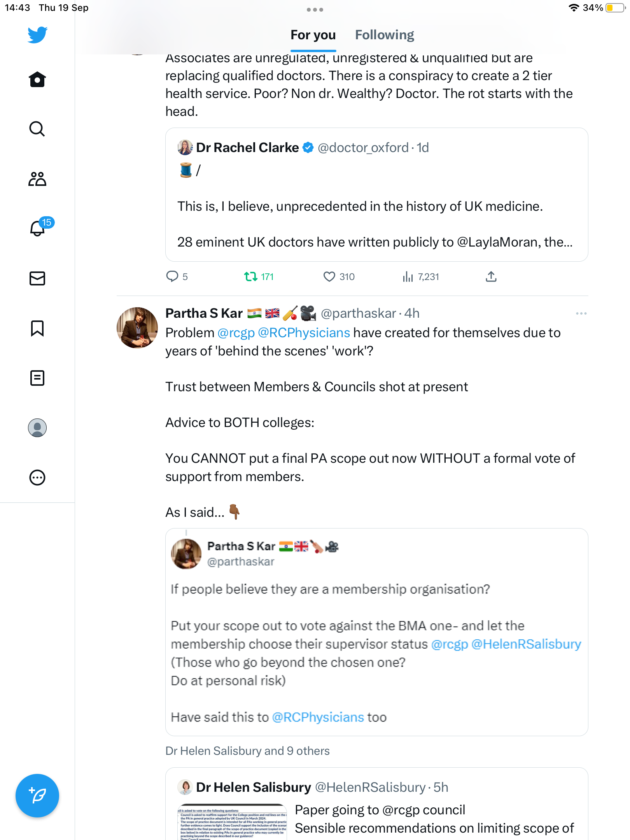Undo the repost with 171 reposts
Image resolution: width=630 pixels, height=840 pixels.
[x=251, y=276]
